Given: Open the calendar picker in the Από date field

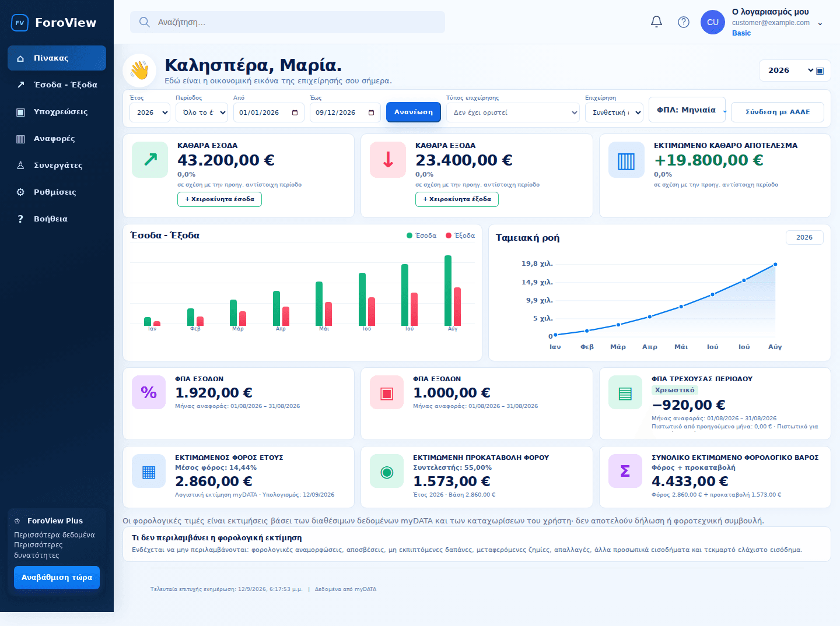Looking at the screenshot, I should (295, 112).
